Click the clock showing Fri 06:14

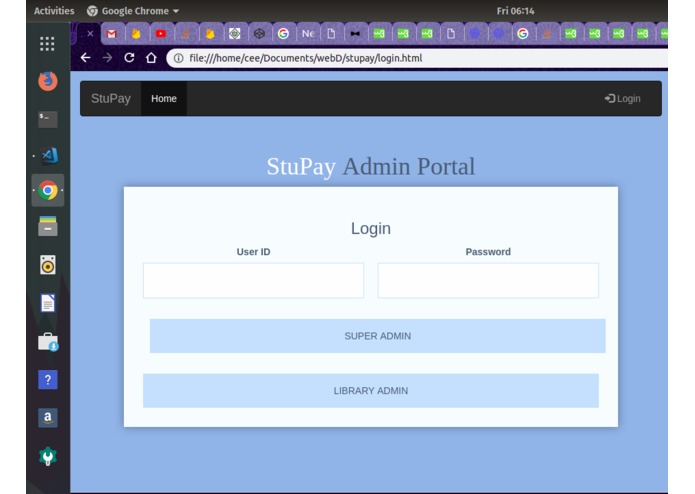(515, 11)
